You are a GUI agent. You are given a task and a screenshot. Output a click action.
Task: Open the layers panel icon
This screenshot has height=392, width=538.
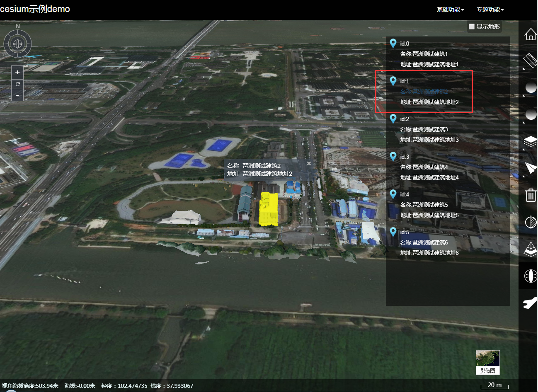(x=531, y=142)
